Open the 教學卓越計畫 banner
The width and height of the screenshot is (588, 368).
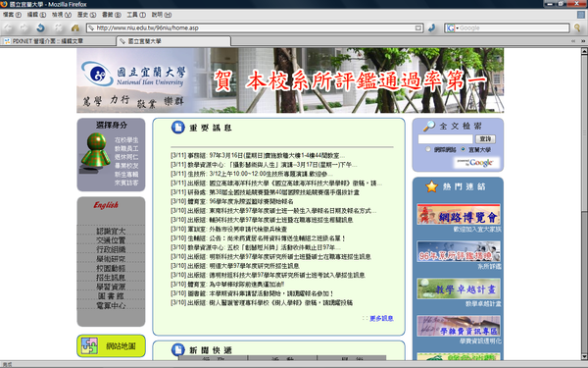click(459, 289)
